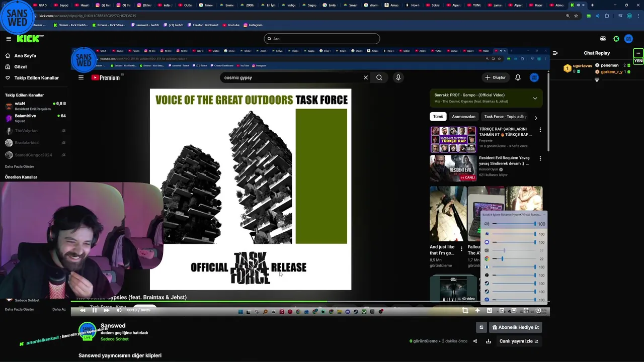Open the YouTube guide menu in video
The height and width of the screenshot is (362, 644).
(x=81, y=77)
